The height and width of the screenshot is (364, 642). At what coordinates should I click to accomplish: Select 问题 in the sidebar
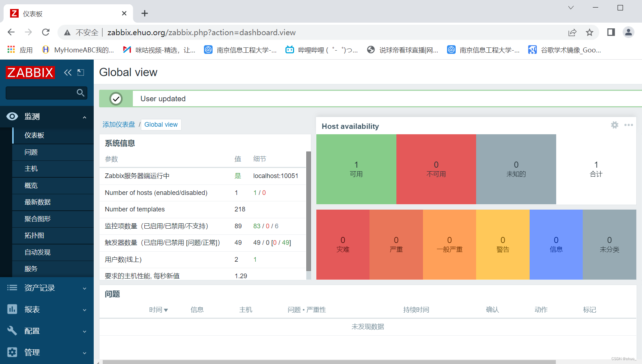point(53,152)
